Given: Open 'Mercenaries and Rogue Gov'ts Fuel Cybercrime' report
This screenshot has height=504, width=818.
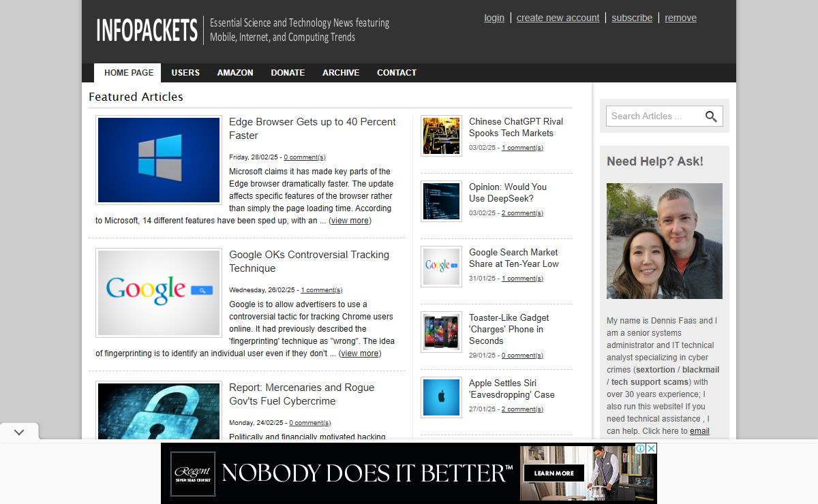Looking at the screenshot, I should coord(301,394).
